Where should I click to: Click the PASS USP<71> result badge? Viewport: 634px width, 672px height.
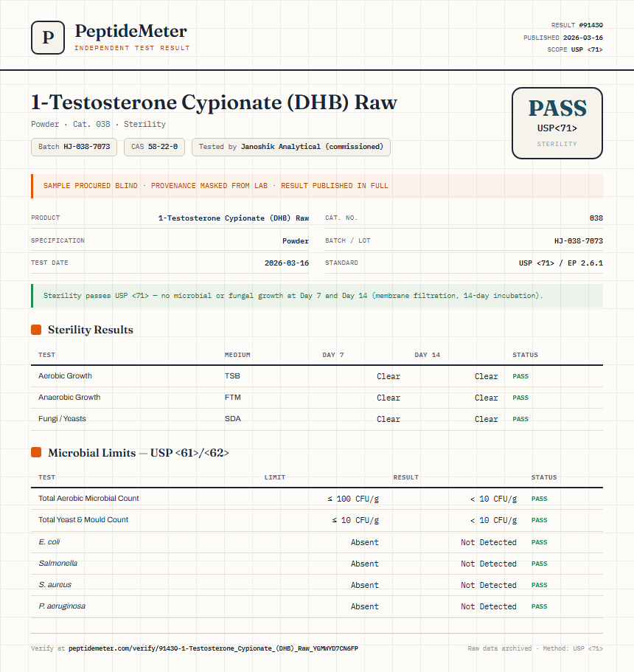[557, 123]
